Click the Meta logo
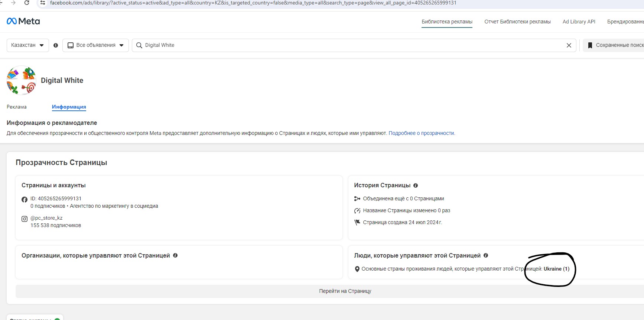 [x=23, y=21]
